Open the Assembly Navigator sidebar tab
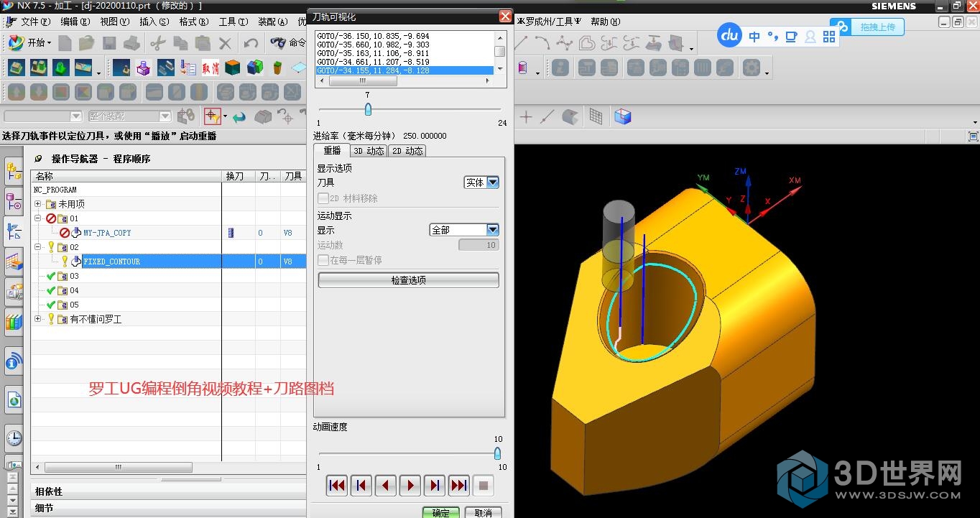Viewport: 980px width, 518px height. tap(14, 171)
